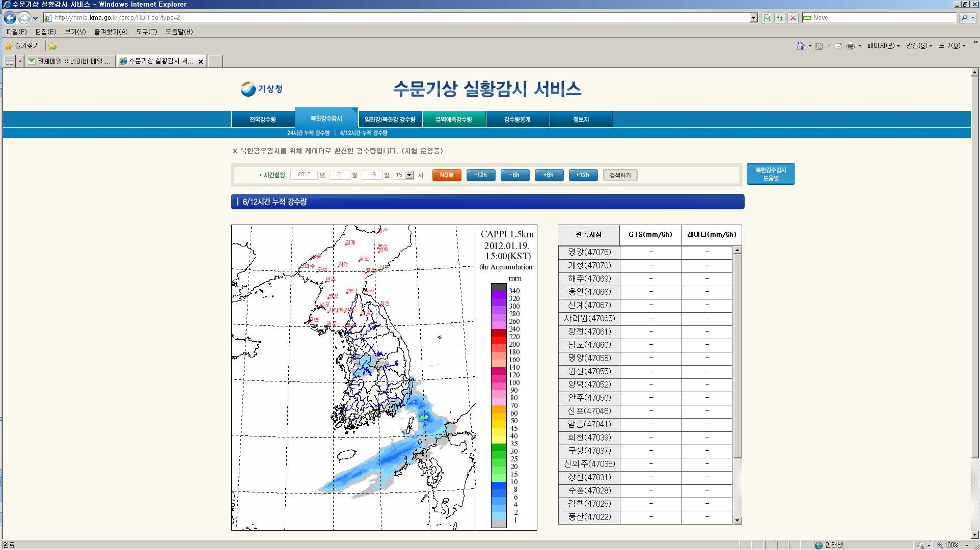Click the Naver search box
980x550 pixels.
[x=879, y=18]
